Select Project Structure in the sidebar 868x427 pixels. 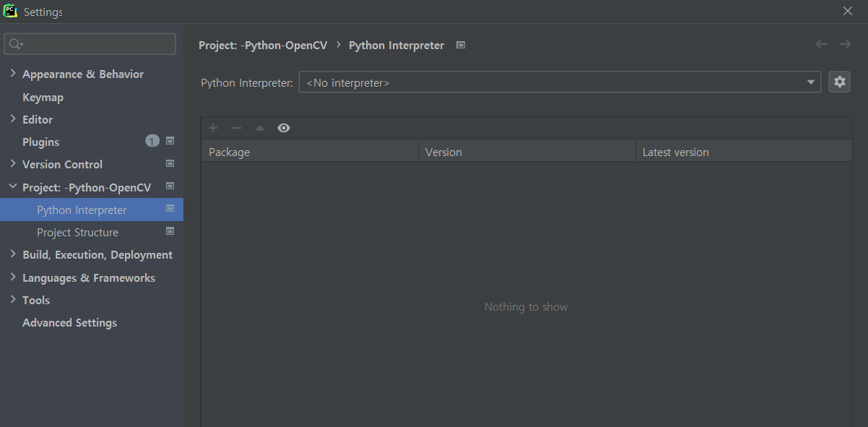pos(77,233)
